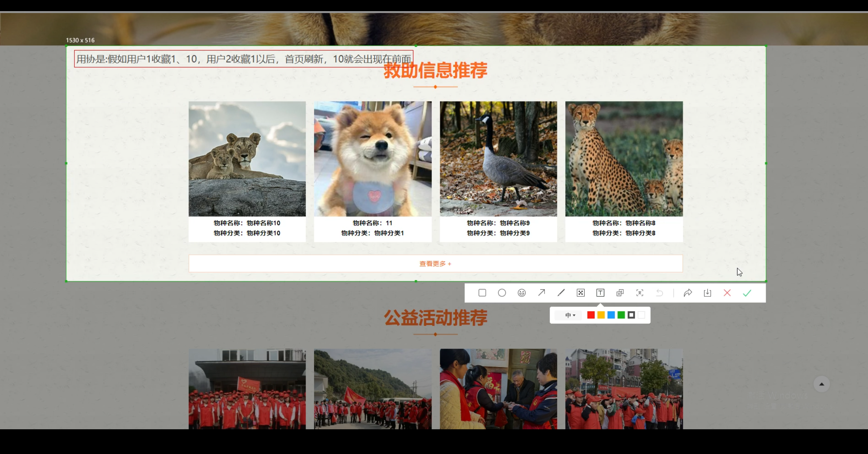Cancel the screenshot with red X
The width and height of the screenshot is (868, 454).
coord(727,293)
